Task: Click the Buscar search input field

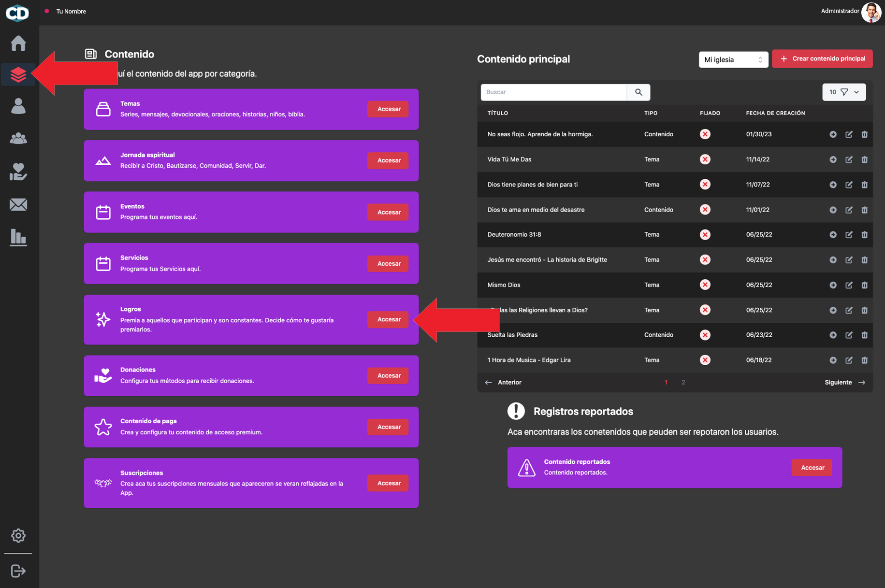Action: click(553, 92)
